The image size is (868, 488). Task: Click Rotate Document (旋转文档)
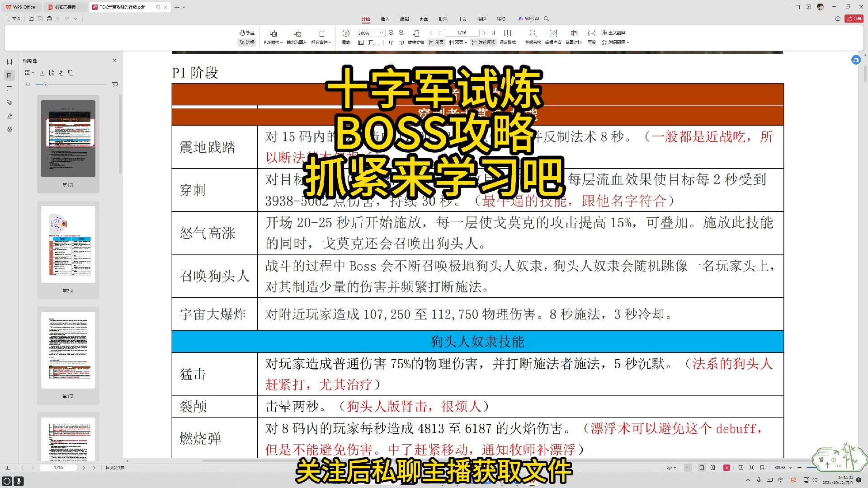click(416, 37)
